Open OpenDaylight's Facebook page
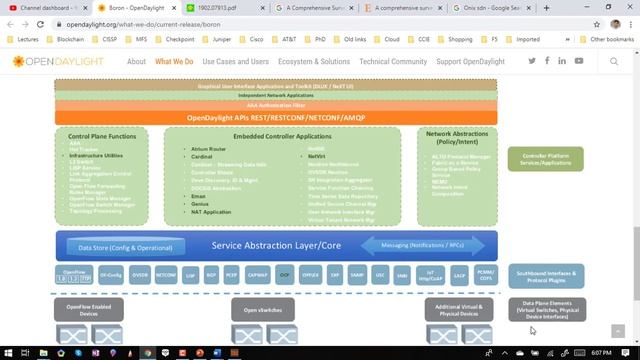This screenshot has height=360, width=640. tap(547, 61)
